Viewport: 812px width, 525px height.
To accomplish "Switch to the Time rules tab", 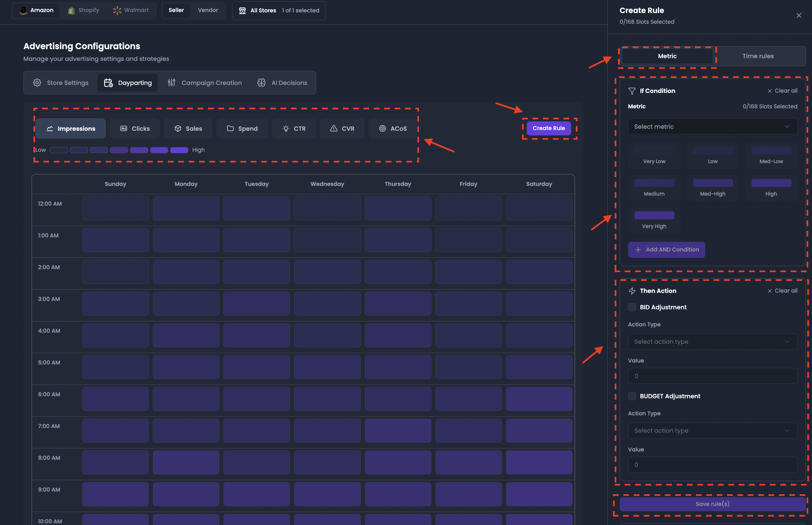I will click(758, 56).
